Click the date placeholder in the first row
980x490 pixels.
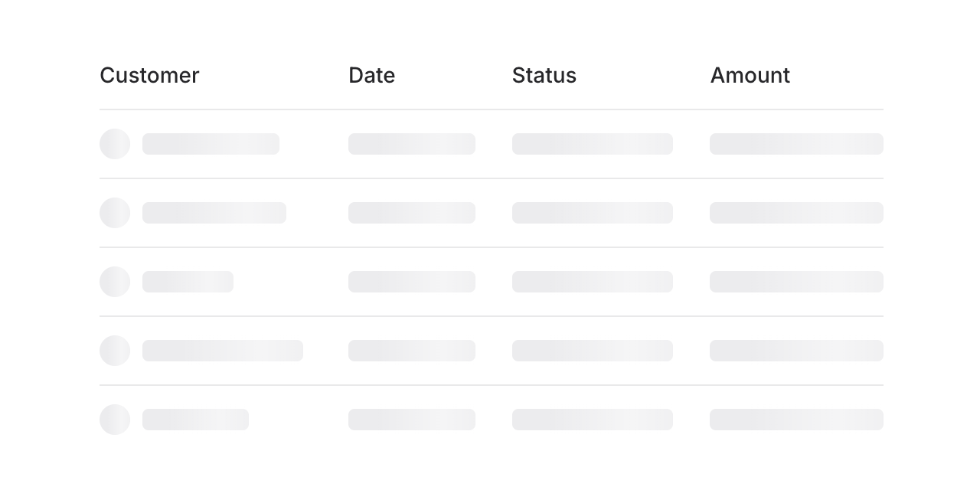(x=412, y=144)
